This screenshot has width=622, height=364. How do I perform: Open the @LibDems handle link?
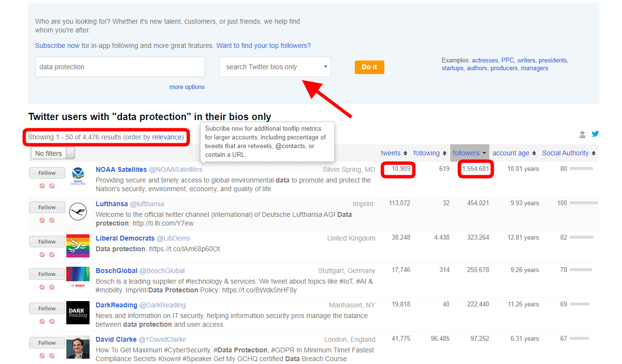tap(173, 238)
